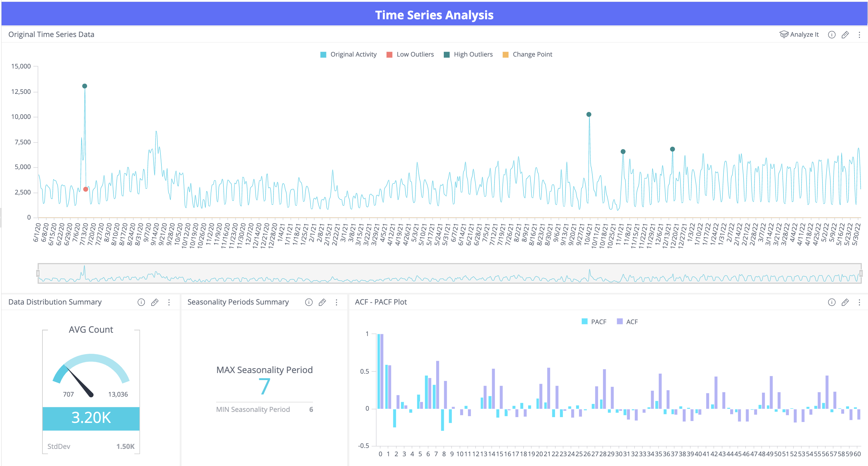Click the Analyze It button label
868x466 pixels.
(804, 34)
